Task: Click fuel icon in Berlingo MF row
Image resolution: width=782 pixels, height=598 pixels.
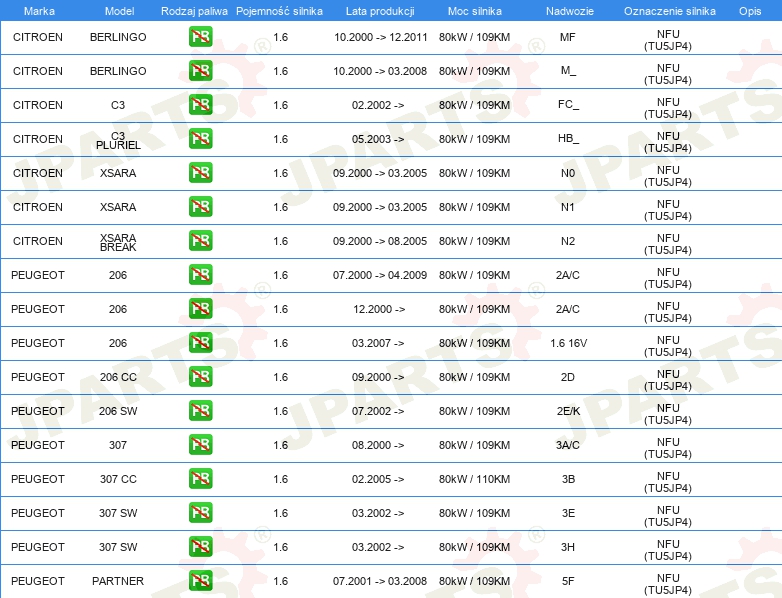Action: [200, 37]
